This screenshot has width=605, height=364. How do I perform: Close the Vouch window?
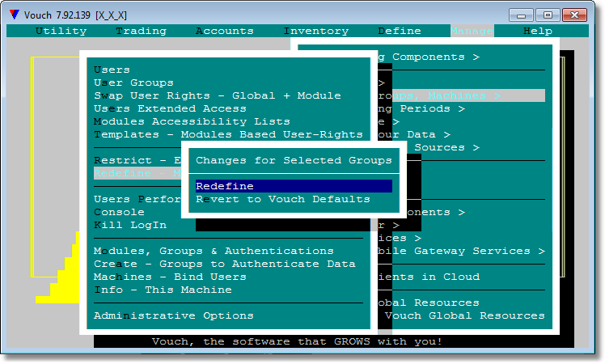[x=574, y=15]
